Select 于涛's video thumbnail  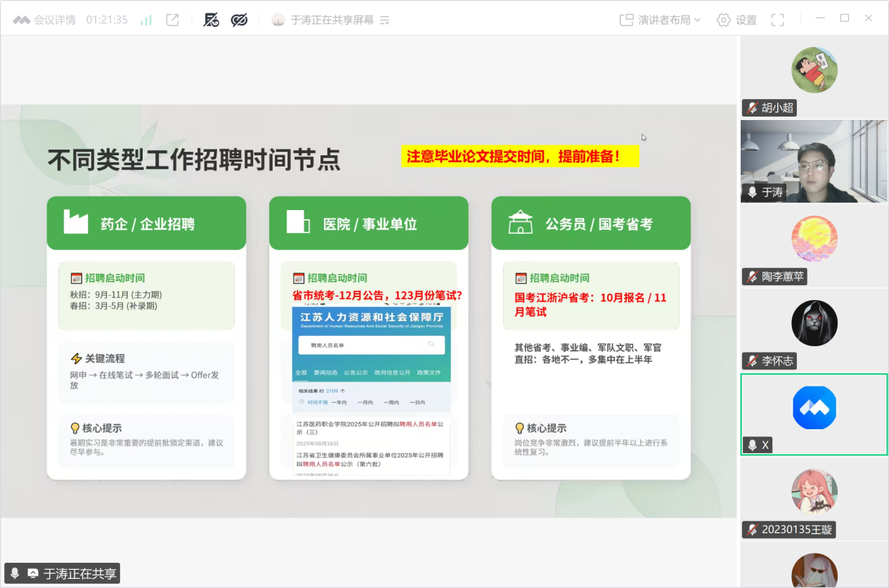click(x=814, y=161)
